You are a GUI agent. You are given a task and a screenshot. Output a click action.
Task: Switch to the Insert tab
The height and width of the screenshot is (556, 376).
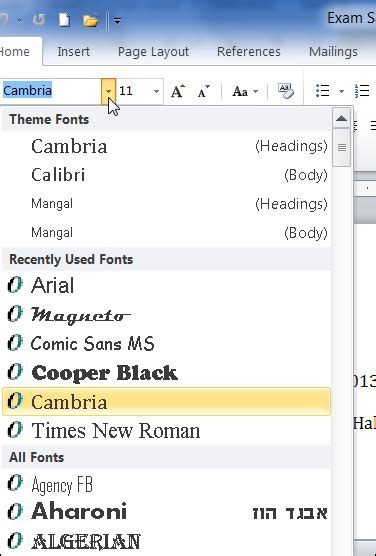click(x=73, y=52)
